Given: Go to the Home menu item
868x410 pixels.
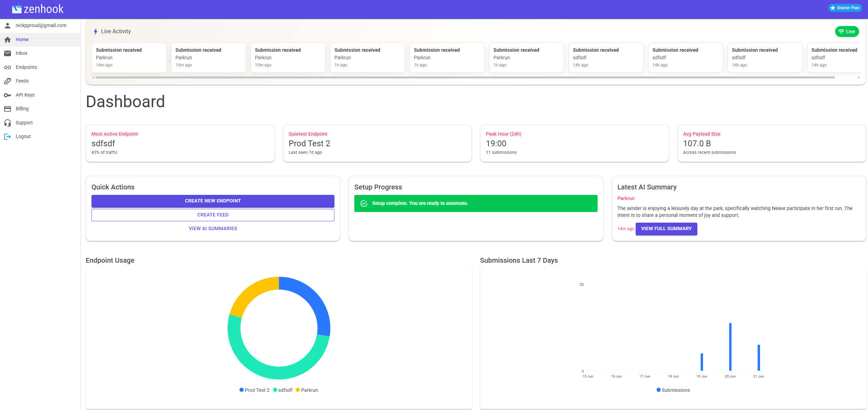Looking at the screenshot, I should coord(40,40).
